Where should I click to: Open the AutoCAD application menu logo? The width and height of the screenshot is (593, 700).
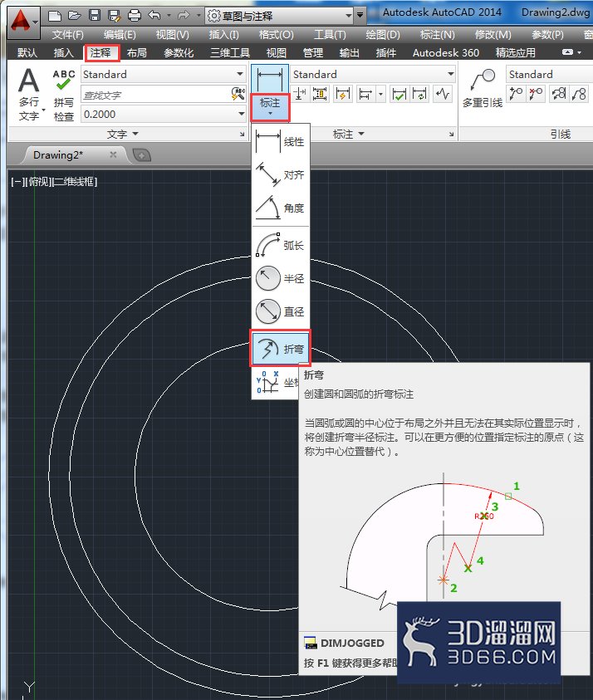click(22, 22)
